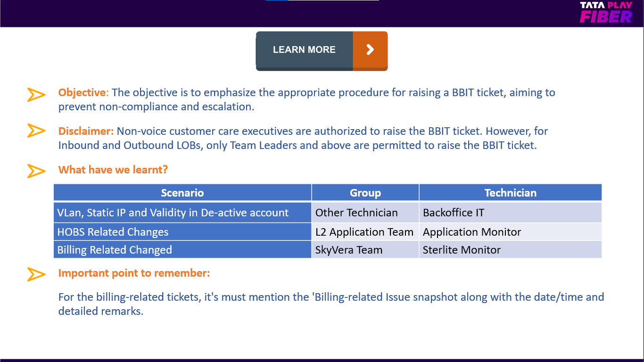Image resolution: width=644 pixels, height=362 pixels.
Task: Click the objective description about raising BBIT ticket
Action: [x=307, y=99]
